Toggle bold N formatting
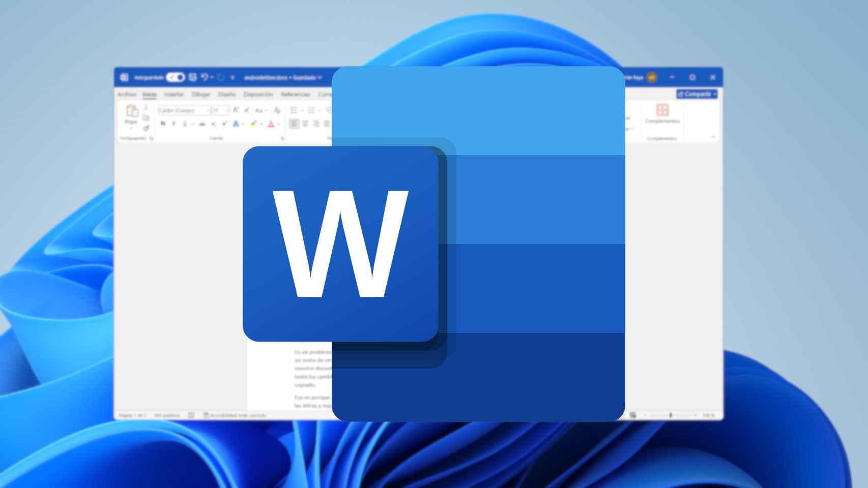Viewport: 868px width, 488px height. pos(163,124)
